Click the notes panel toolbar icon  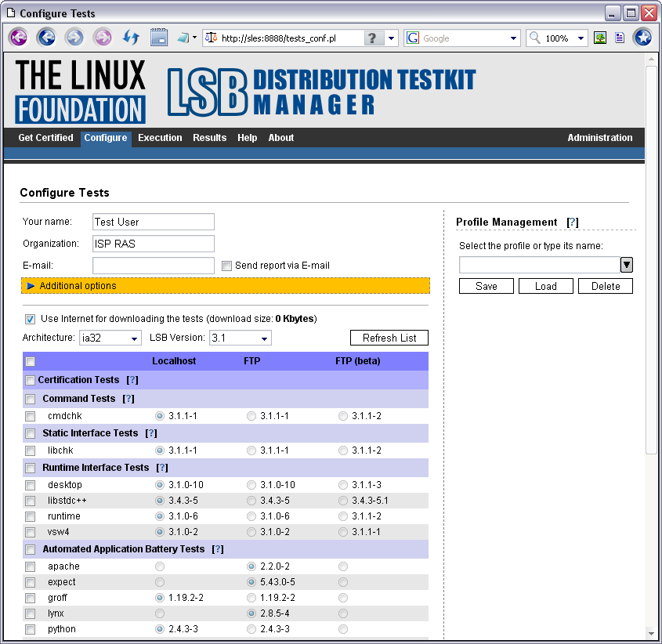[159, 38]
